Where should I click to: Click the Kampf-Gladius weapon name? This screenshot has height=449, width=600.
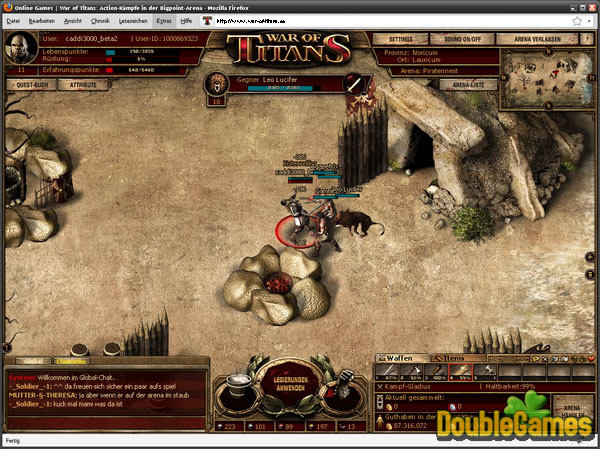click(x=408, y=387)
